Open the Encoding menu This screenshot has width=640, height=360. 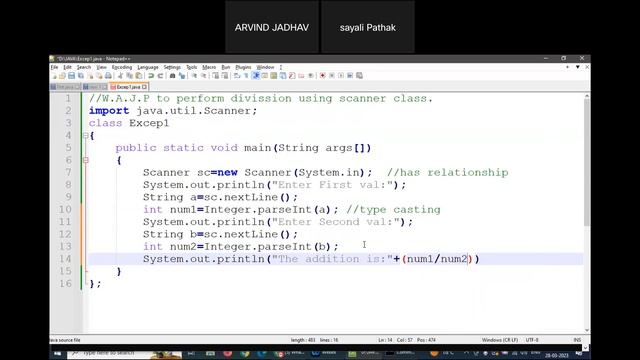[x=122, y=67]
